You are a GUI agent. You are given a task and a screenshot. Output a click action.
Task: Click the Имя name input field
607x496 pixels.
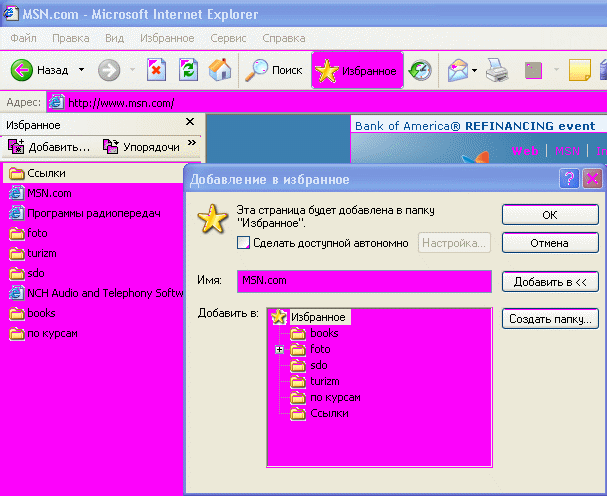tap(364, 281)
